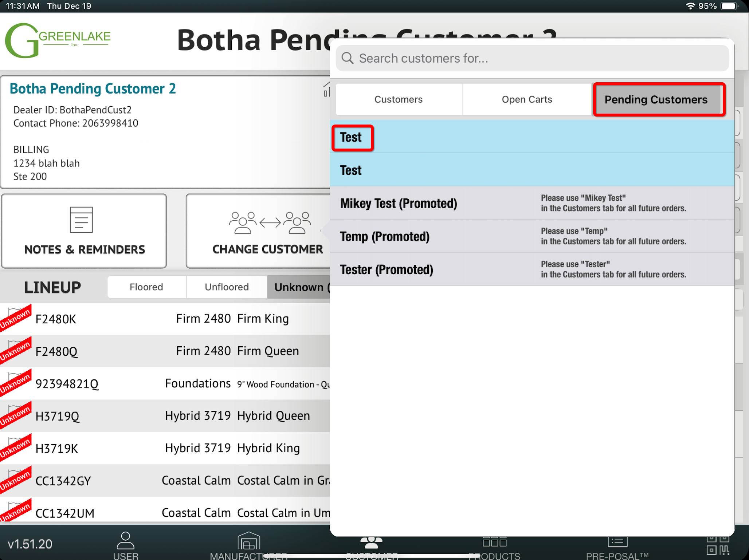Screen dimensions: 749x560
Task: Open Notes & Reminders document icon
Action: coord(81,220)
